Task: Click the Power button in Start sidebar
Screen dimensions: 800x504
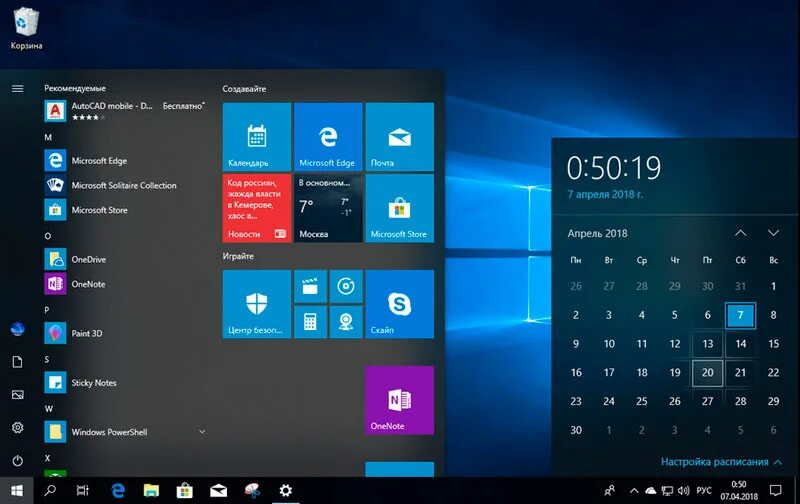Action: [x=17, y=461]
